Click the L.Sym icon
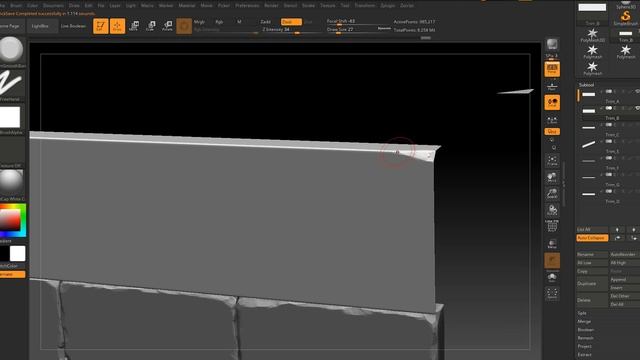The width and height of the screenshot is (640, 360). pos(552,120)
